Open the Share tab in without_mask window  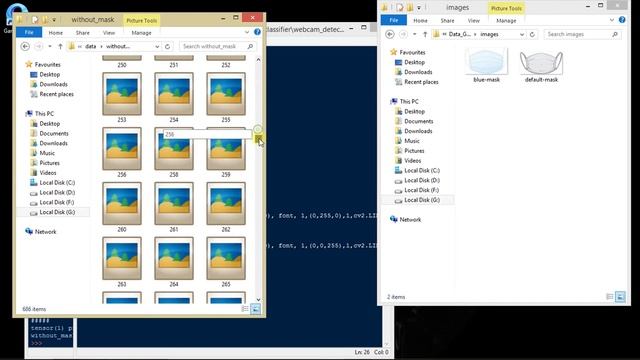(x=82, y=33)
